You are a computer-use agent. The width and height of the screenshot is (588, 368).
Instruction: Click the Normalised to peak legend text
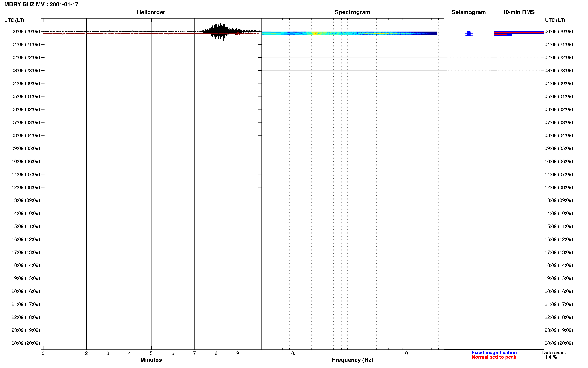[494, 357]
